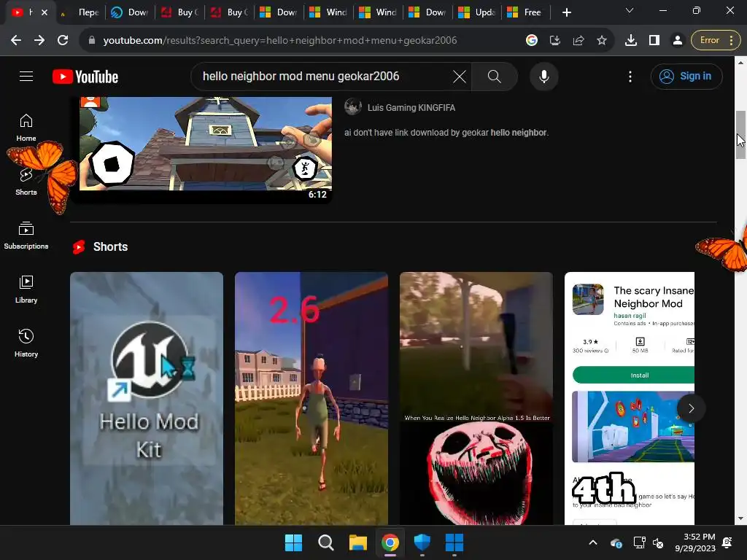Open the 2.6 neighbor short
The image size is (747, 560).
coord(311,399)
